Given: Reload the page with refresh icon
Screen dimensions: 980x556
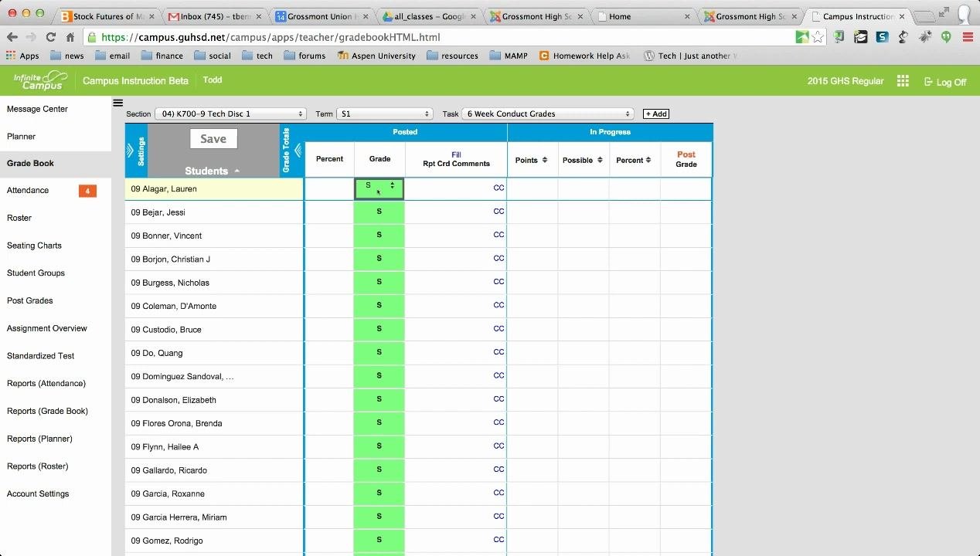Looking at the screenshot, I should click(x=50, y=37).
